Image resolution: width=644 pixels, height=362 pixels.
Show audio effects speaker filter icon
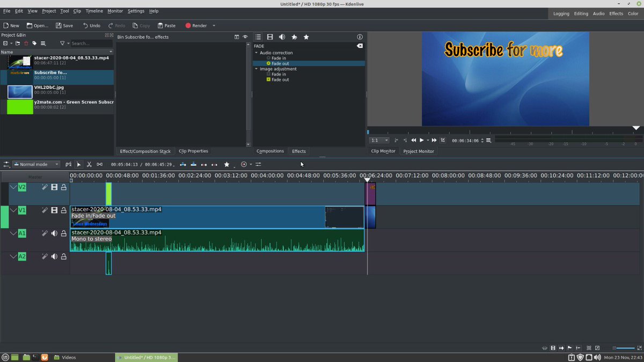[282, 37]
